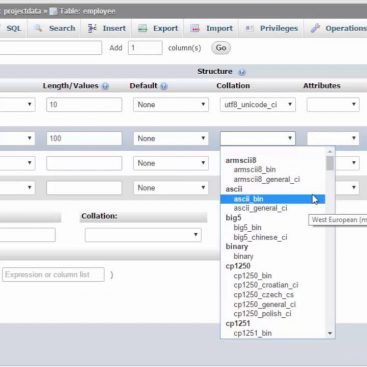Click the Insert tab icon

coord(92,28)
